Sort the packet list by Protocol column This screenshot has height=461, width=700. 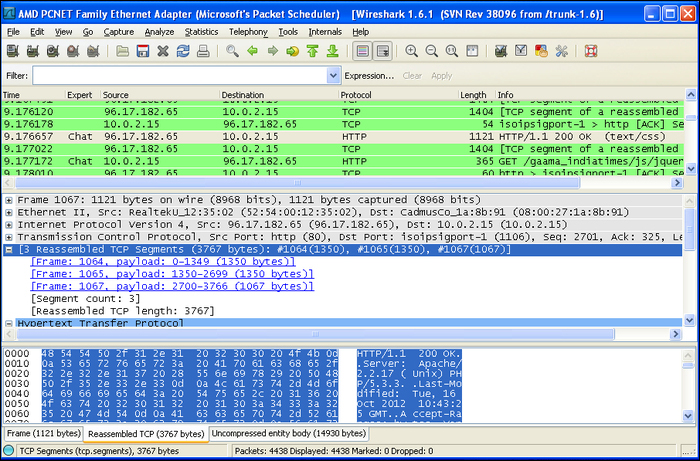[x=398, y=95]
